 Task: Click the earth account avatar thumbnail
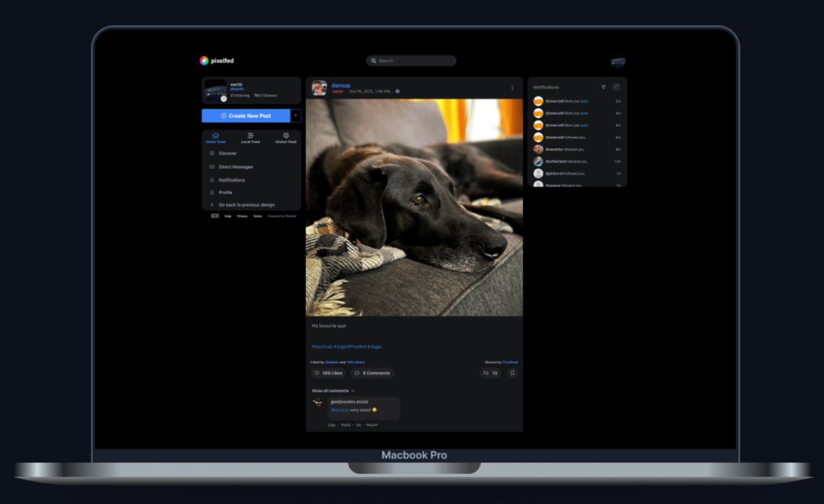[215, 90]
